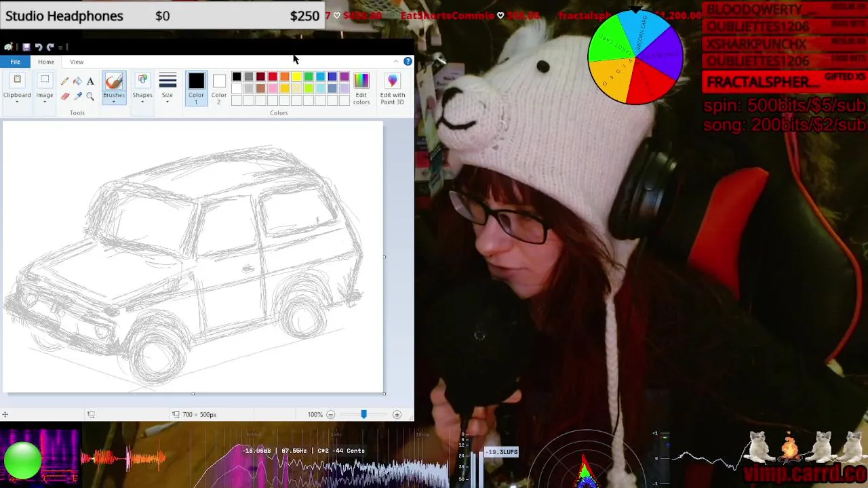Pick the light yellow color swatch
Viewport: 868px width, 488px height.
[296, 89]
